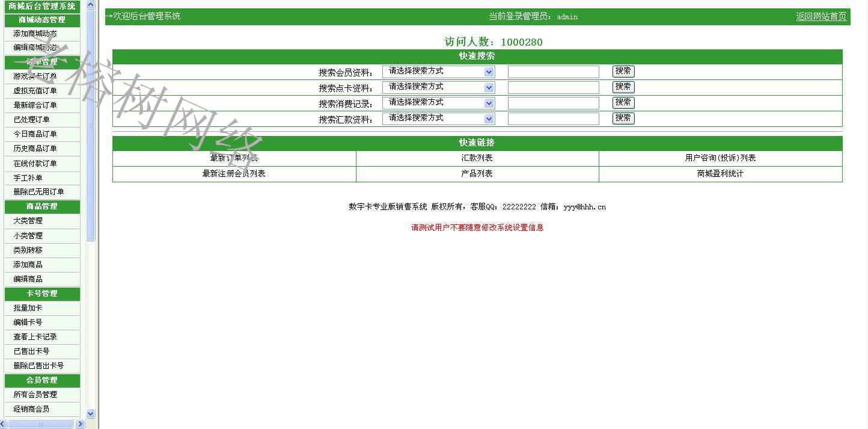Open 批量加卡 sidebar link

coord(28,308)
